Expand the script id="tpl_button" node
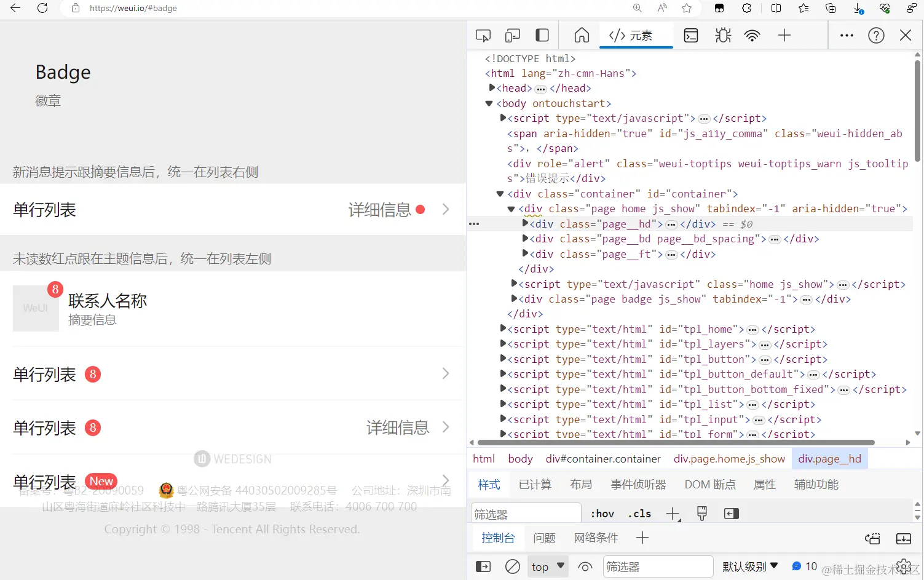This screenshot has height=580, width=924. [503, 359]
